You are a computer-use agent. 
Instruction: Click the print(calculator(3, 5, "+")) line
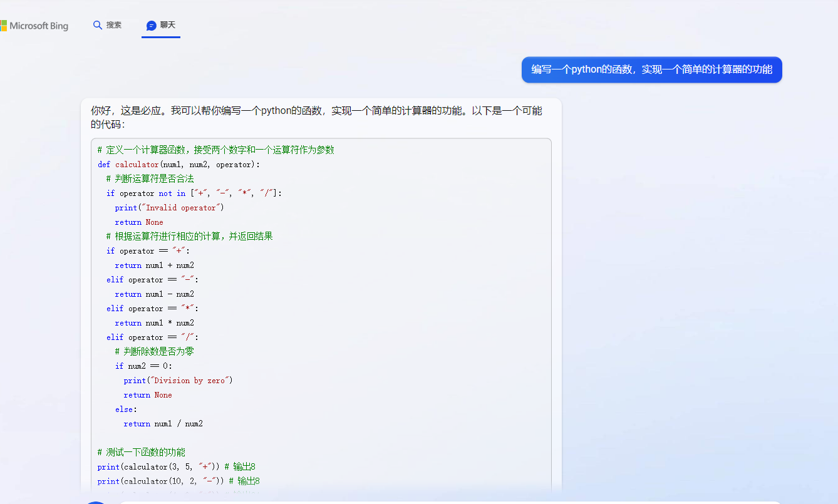click(177, 467)
